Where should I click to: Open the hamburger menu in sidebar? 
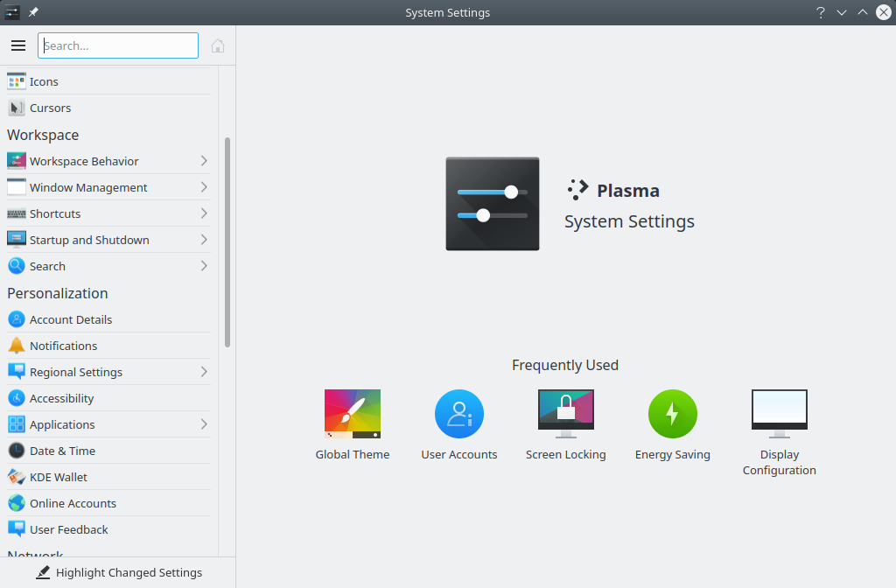click(18, 45)
